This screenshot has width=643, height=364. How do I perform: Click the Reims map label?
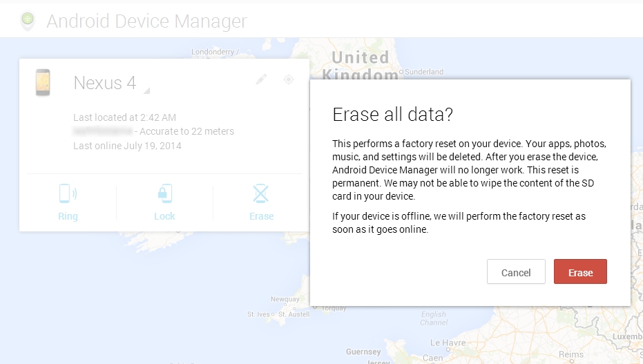(x=571, y=354)
